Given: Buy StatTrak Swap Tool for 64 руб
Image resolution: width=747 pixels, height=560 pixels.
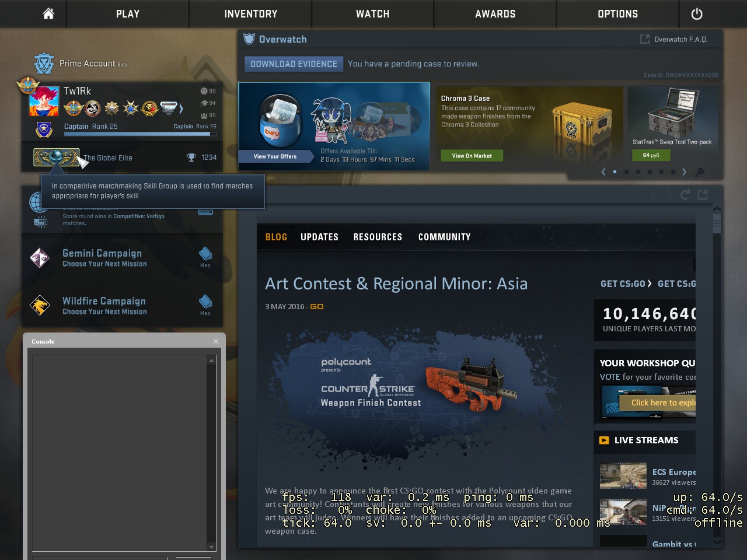Looking at the screenshot, I should pos(651,155).
